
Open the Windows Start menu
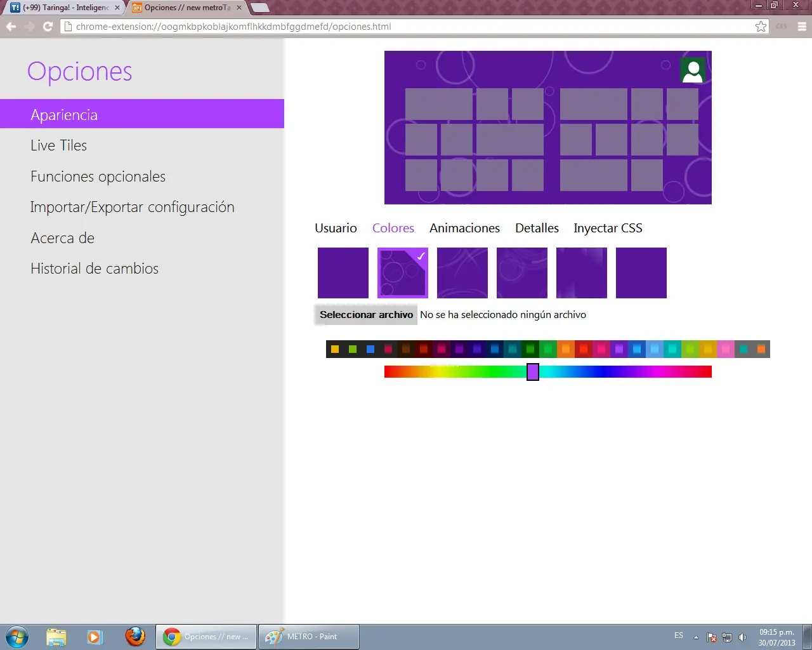(x=17, y=637)
